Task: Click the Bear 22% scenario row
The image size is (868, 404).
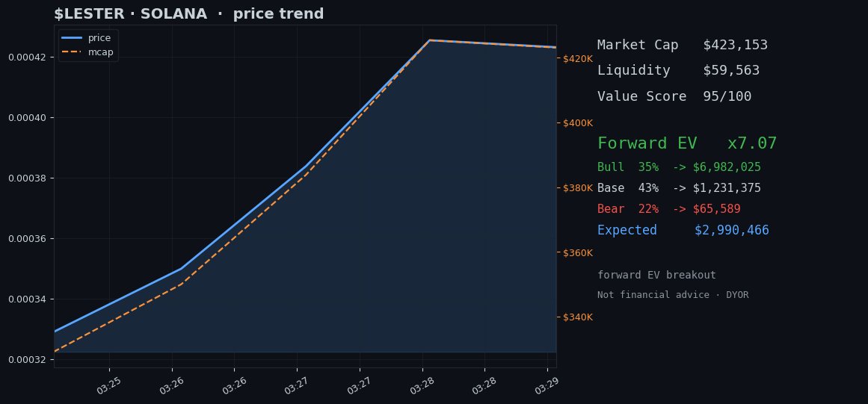Action: pyautogui.click(x=668, y=209)
